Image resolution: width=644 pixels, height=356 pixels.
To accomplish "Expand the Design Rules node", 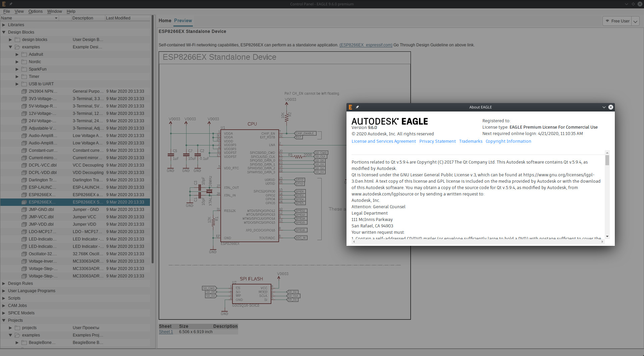I will (x=4, y=283).
